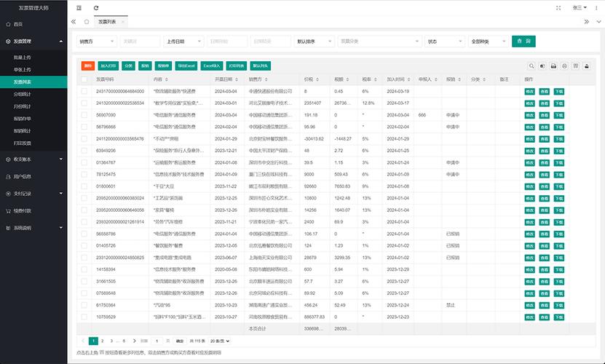Open the 上传日期 dropdown filter
605x364 pixels.
pyautogui.click(x=183, y=41)
